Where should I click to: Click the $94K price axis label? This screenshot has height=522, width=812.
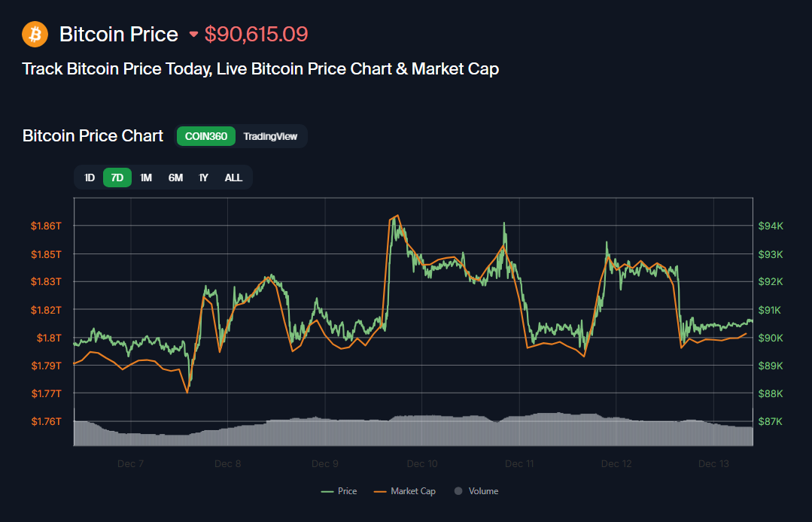771,225
